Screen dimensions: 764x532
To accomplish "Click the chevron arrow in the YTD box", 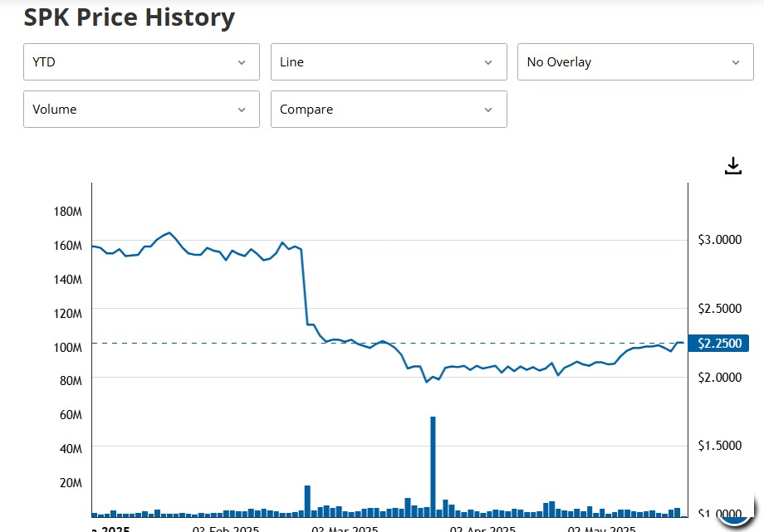I will coord(242,62).
